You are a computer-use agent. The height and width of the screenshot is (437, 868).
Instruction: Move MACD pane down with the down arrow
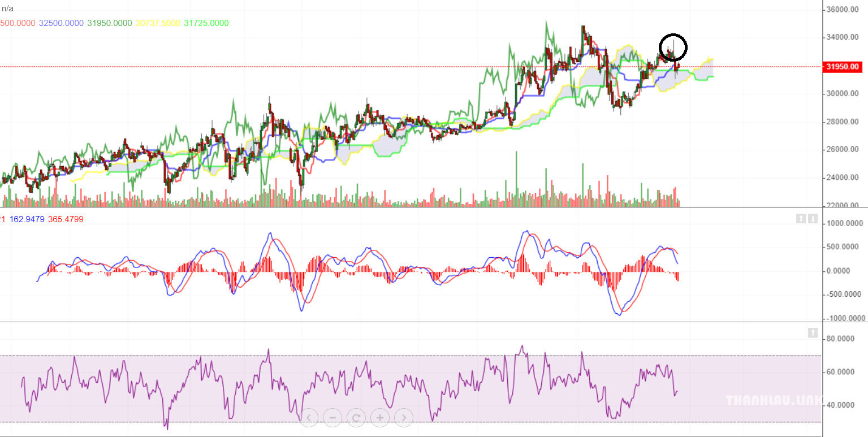click(x=813, y=219)
